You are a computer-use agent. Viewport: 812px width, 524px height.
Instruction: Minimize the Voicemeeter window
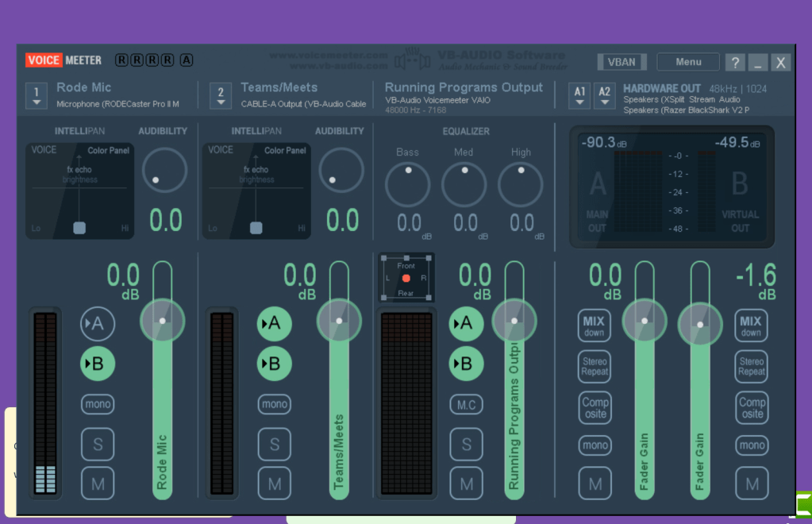(757, 63)
